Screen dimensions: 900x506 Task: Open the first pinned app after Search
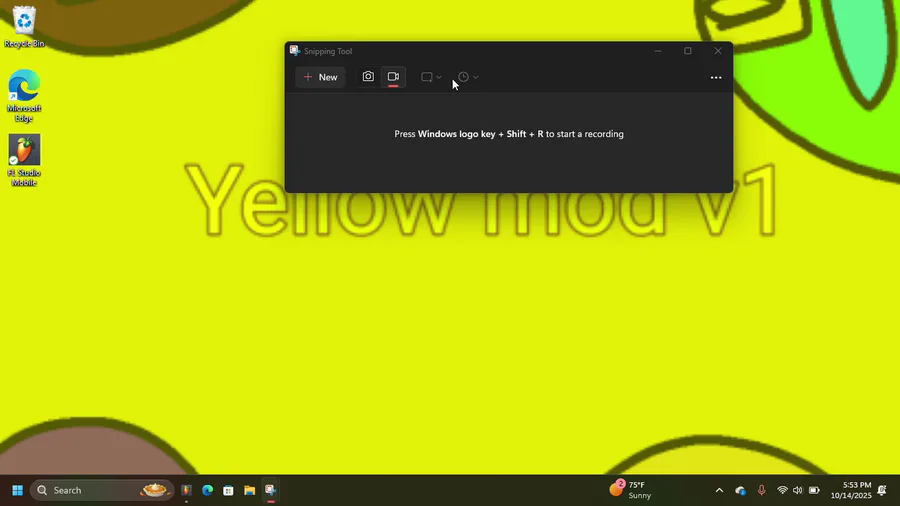click(187, 491)
